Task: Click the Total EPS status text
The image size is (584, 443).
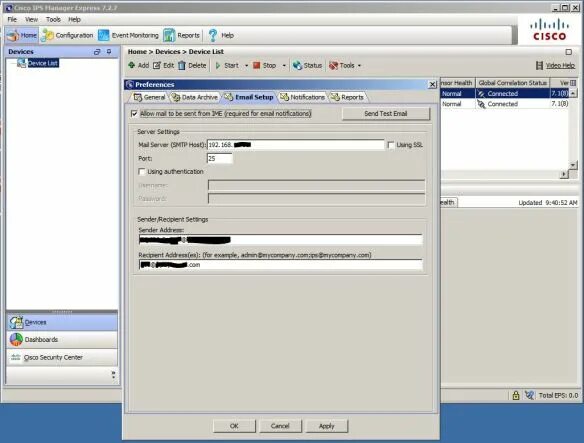Action: tap(558, 396)
